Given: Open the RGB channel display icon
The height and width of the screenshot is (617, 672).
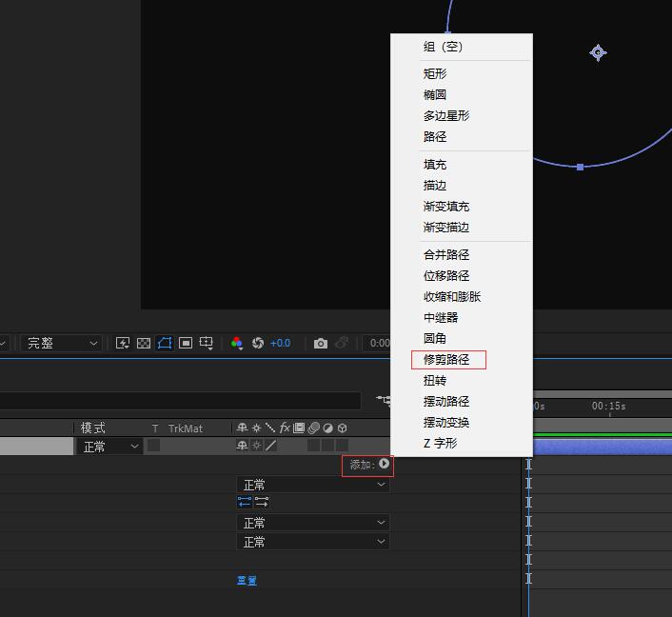Looking at the screenshot, I should [237, 343].
